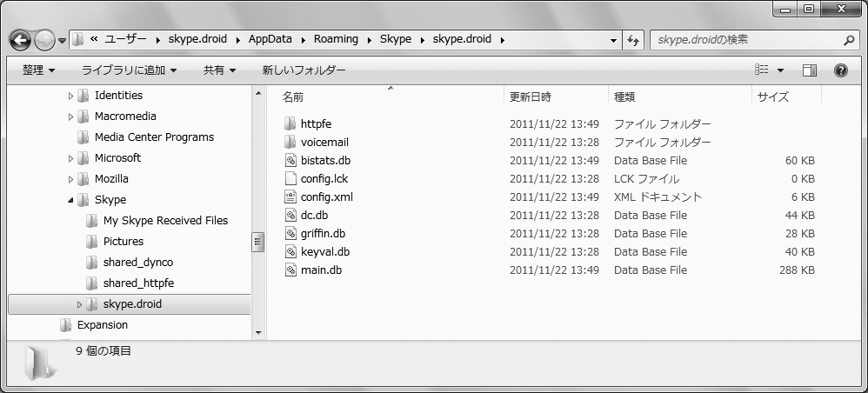
Task: Click the dc.db file icon
Action: [290, 216]
